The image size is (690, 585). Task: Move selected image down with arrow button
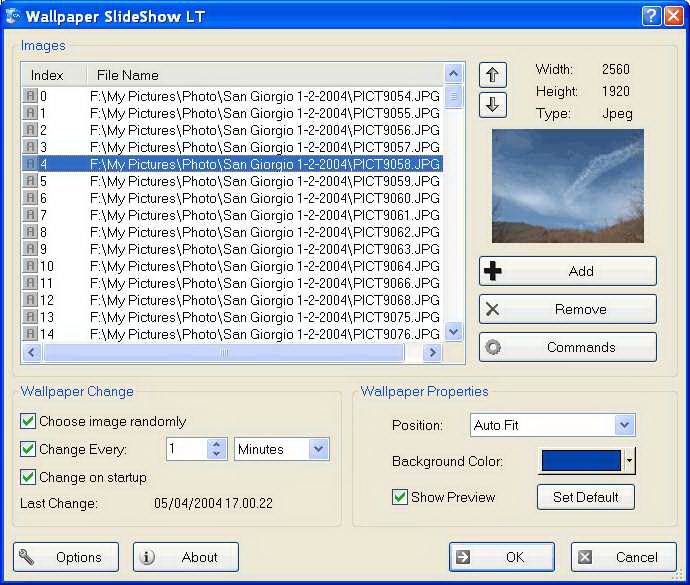click(x=492, y=105)
